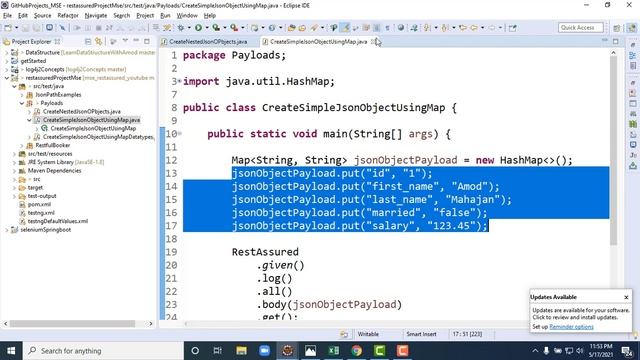
Task: Open the File menu
Action: pyautogui.click(x=7, y=16)
